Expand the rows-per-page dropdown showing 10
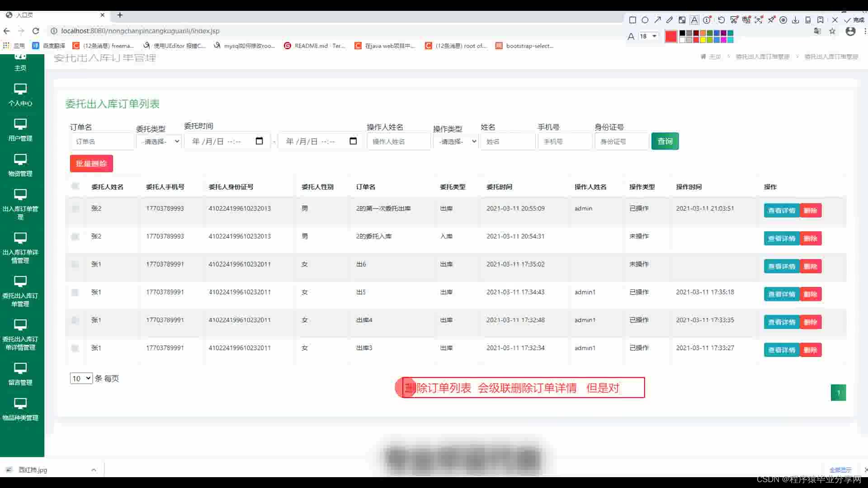Image resolution: width=868 pixels, height=488 pixels. click(81, 379)
